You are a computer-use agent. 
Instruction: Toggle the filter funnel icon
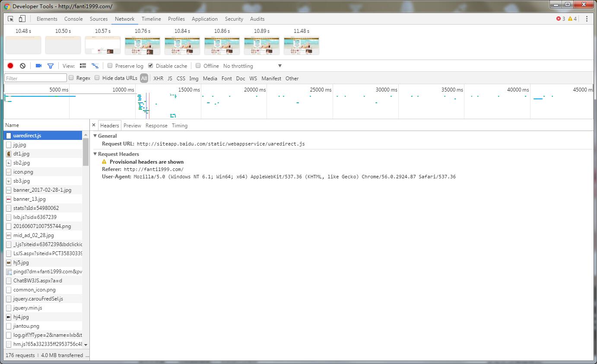click(51, 66)
